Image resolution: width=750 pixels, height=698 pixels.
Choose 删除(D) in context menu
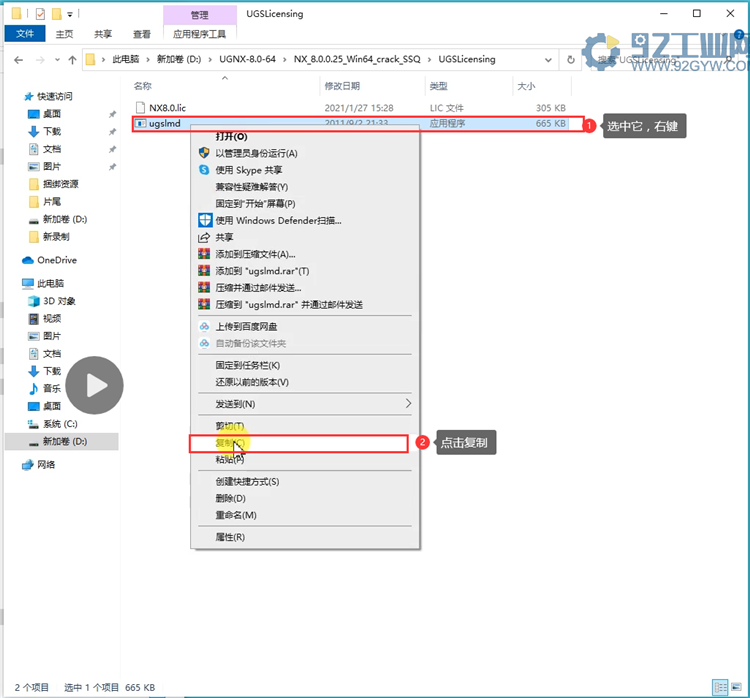(x=305, y=498)
